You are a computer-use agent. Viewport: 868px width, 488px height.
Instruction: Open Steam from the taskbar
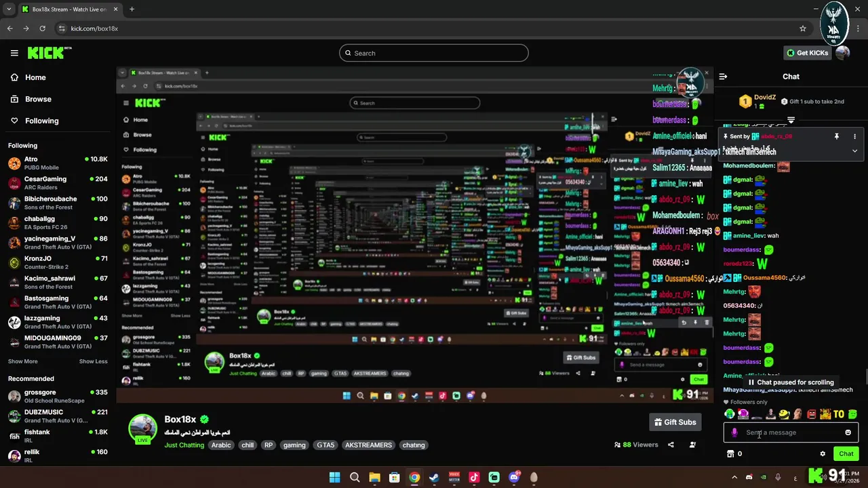pos(434,477)
